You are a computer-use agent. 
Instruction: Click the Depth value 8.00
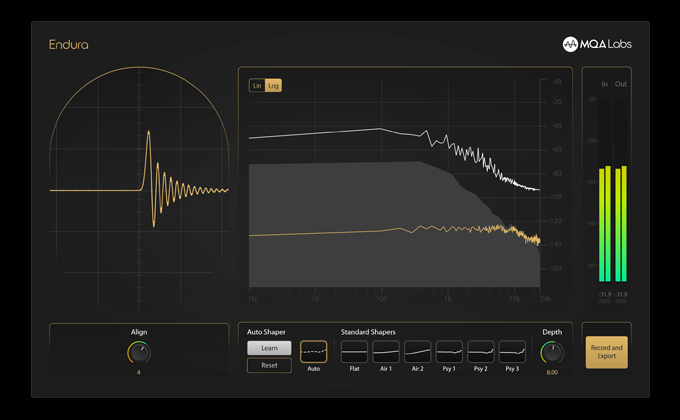(552, 372)
